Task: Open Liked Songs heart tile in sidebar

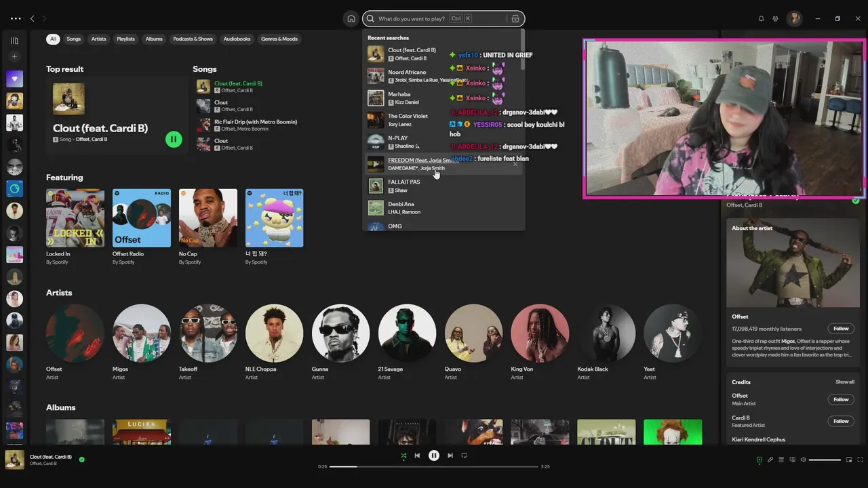Action: [x=14, y=79]
